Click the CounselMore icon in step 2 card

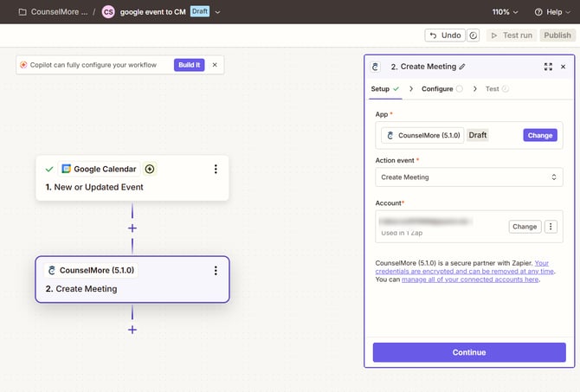click(x=52, y=270)
